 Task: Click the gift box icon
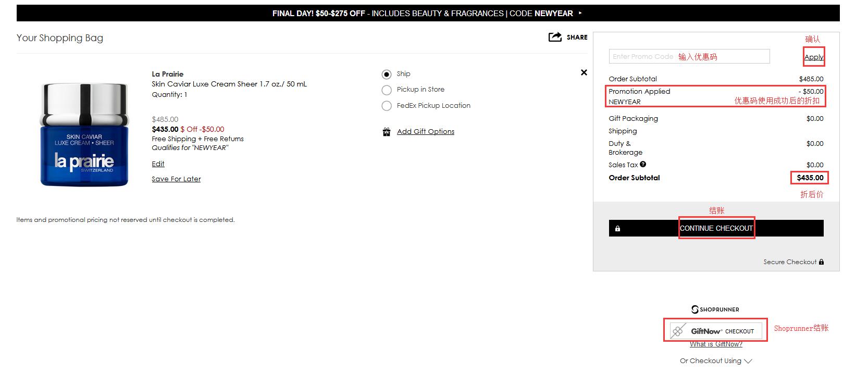(x=387, y=132)
